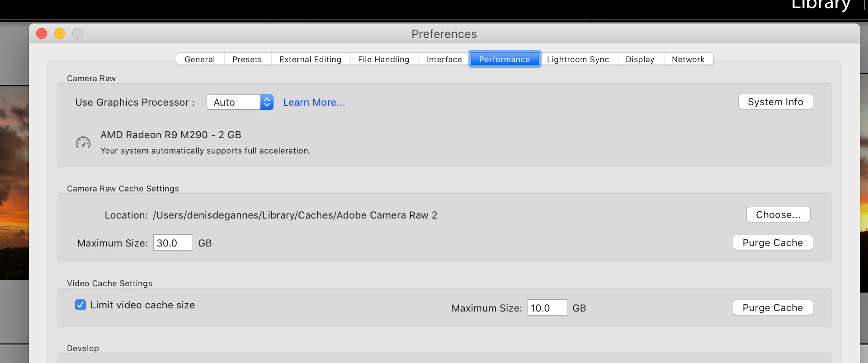
Task: Click Choose to change cache location
Action: coord(778,214)
